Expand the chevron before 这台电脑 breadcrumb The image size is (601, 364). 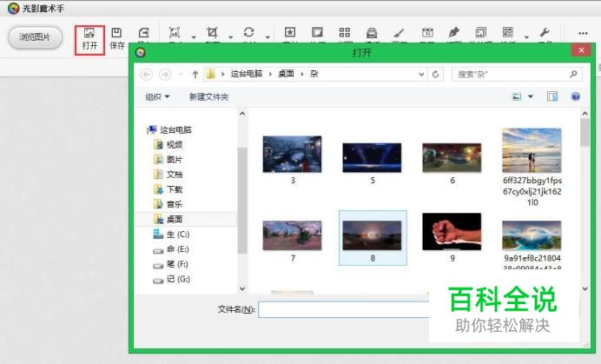(x=223, y=74)
